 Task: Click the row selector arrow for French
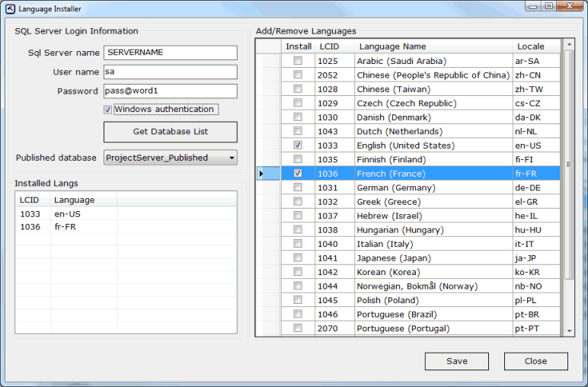coord(269,174)
